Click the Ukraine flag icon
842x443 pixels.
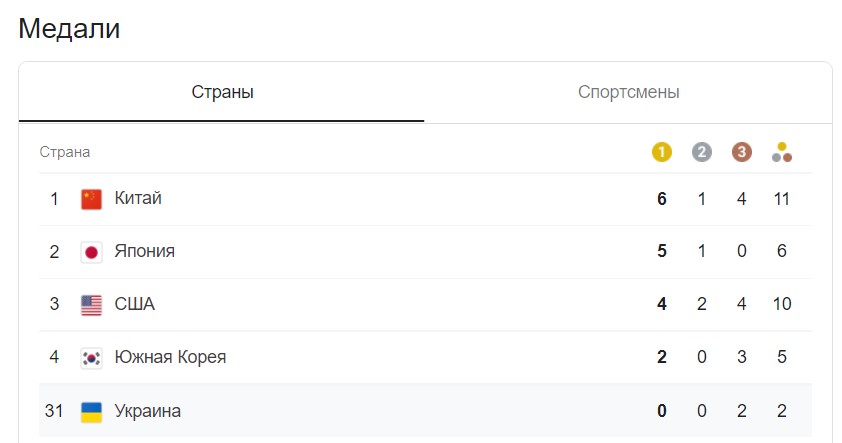(x=91, y=411)
